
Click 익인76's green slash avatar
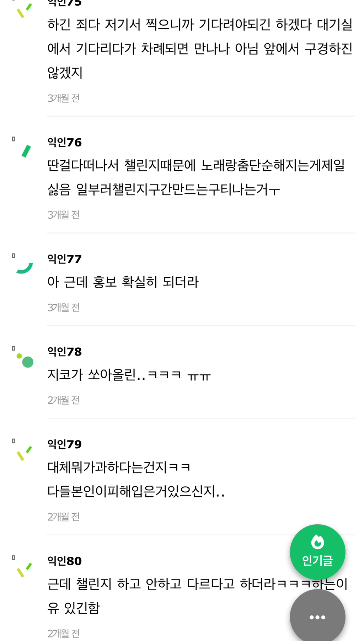coord(26,151)
